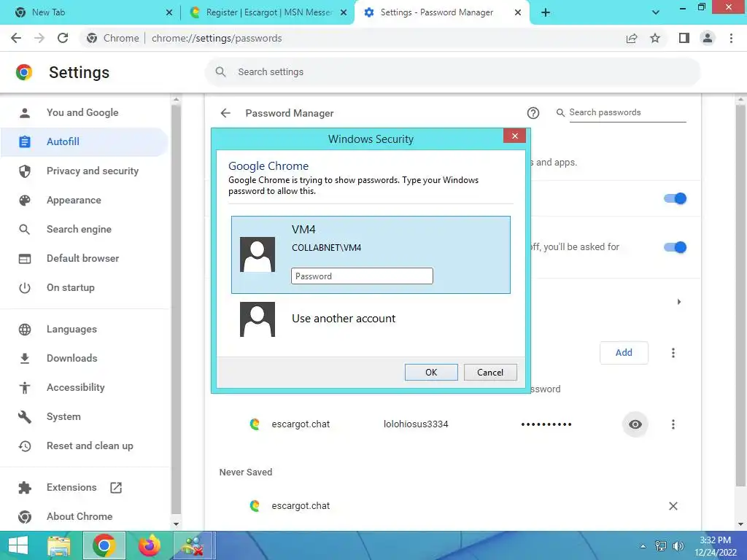The image size is (747, 560).
Task: Go forward using the browser forward arrow
Action: (39, 38)
